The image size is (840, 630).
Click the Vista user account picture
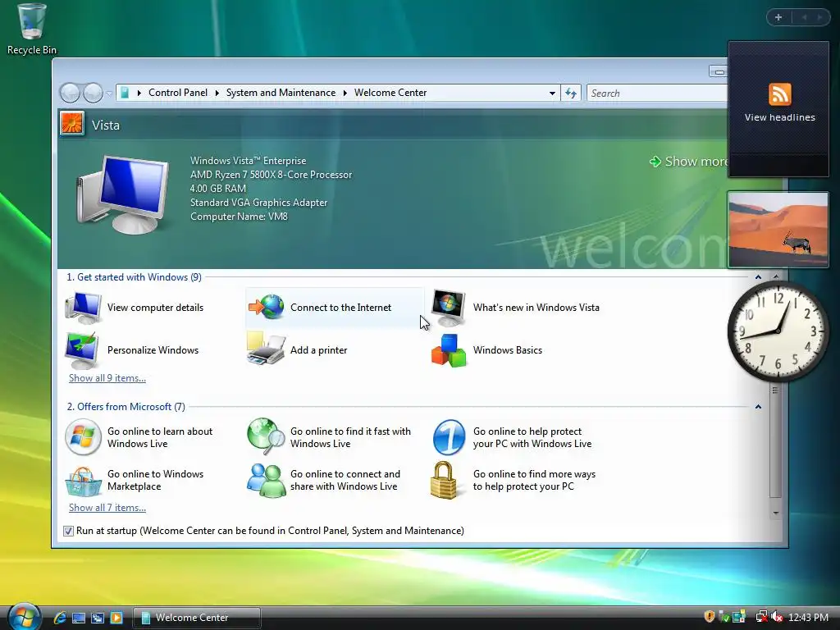point(72,123)
